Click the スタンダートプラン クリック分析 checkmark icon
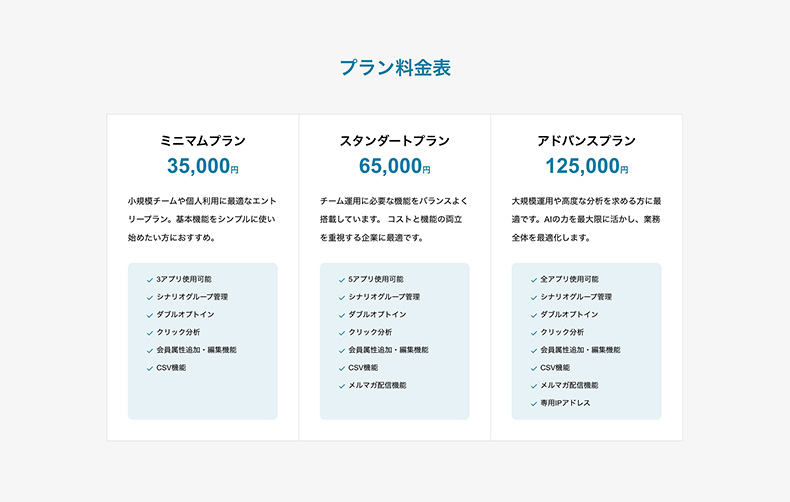 (x=341, y=333)
